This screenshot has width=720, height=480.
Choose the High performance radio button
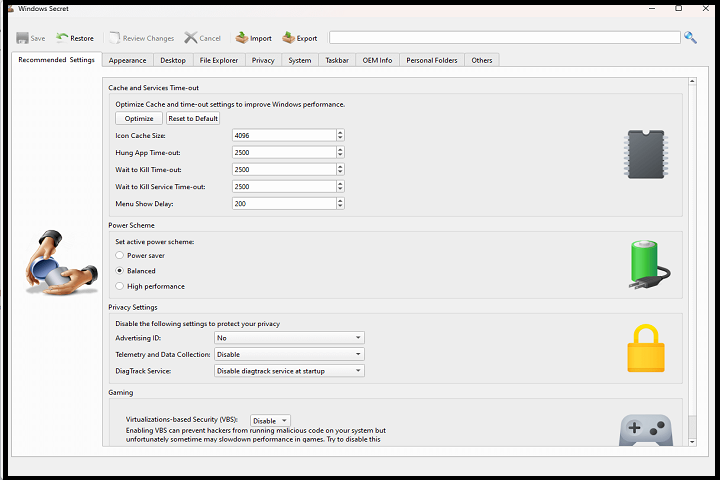tap(120, 286)
